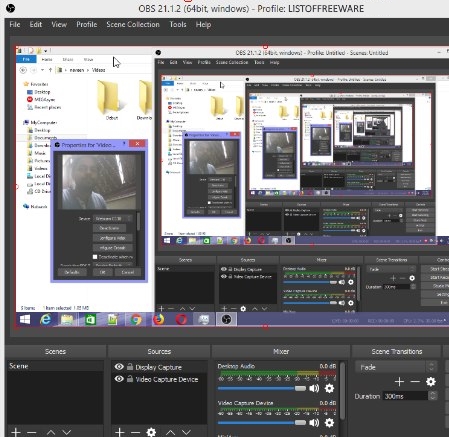Add a new source in the bottom Sources panel
449x437 pixels.
[x=119, y=432]
